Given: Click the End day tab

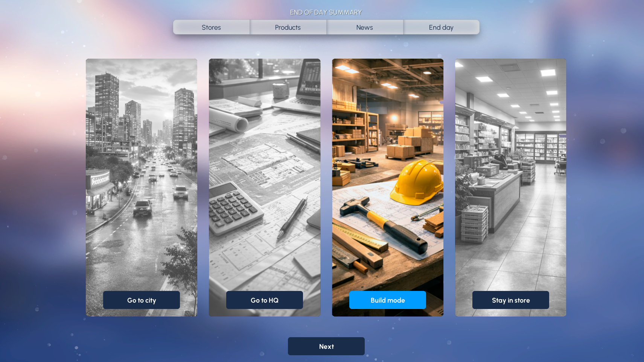Looking at the screenshot, I should [441, 27].
